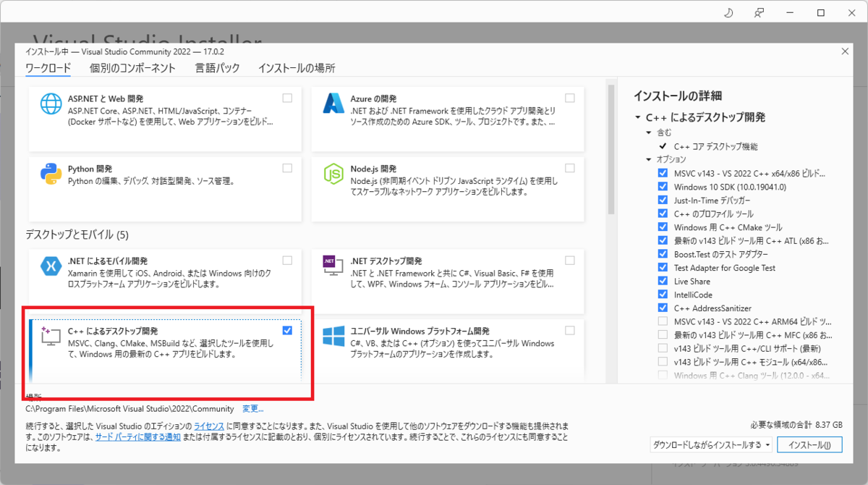Screen dimensions: 868x485
Task: Click the C++ desktop development monitor icon
Action: (51, 337)
